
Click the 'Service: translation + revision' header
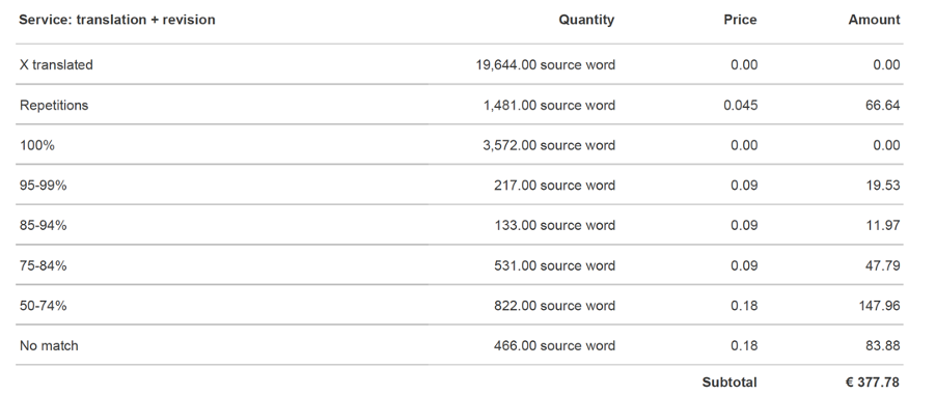[x=117, y=20]
